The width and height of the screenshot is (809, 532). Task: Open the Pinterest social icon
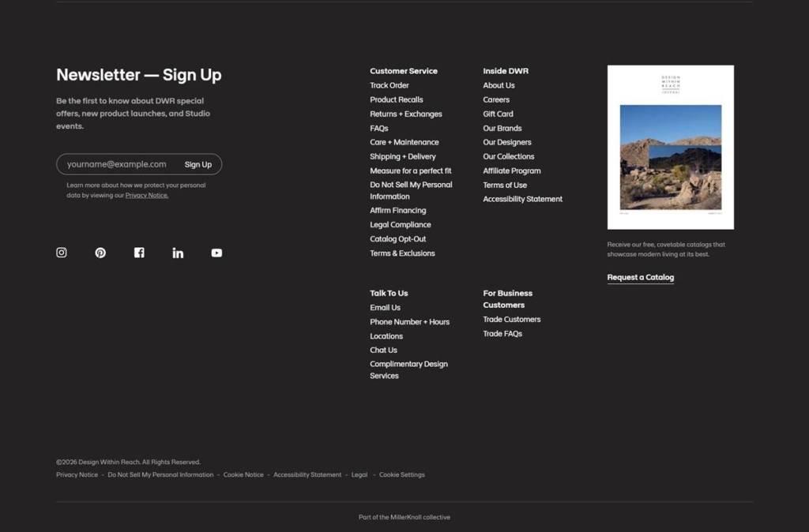[100, 253]
